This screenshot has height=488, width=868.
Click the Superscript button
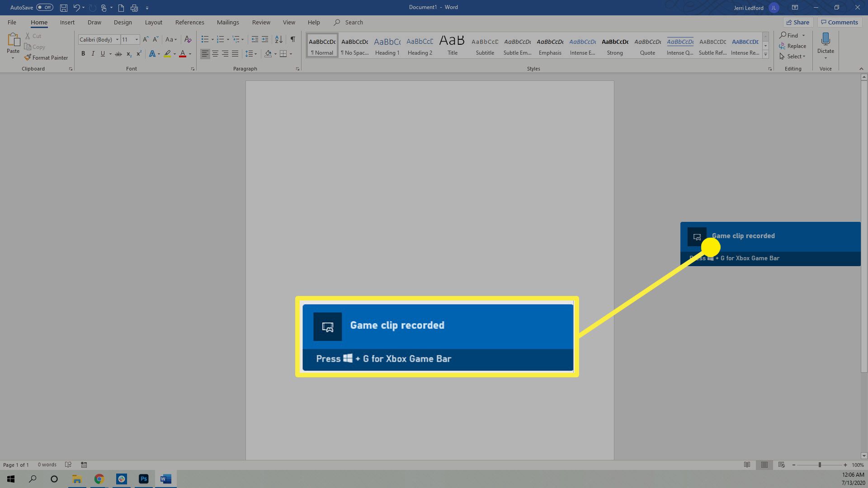point(139,54)
